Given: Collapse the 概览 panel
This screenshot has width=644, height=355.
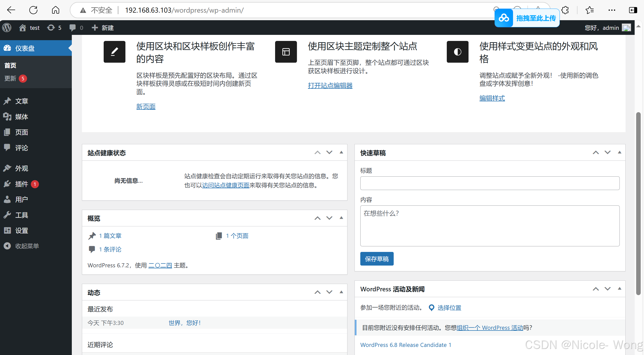Looking at the screenshot, I should [x=341, y=218].
